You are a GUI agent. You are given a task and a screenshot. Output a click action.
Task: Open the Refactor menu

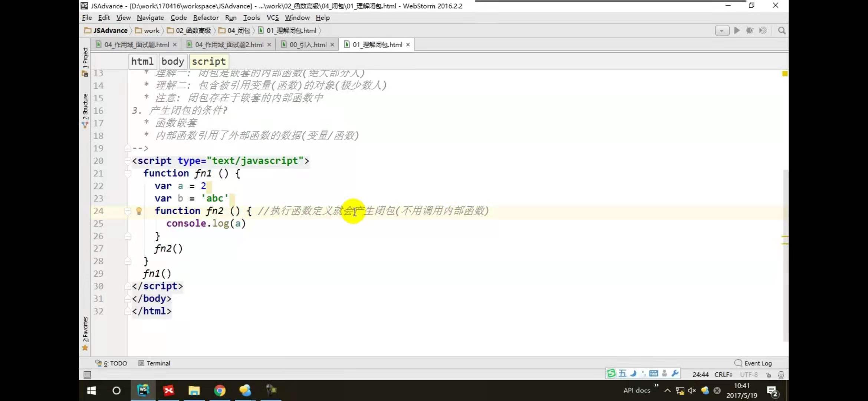click(206, 17)
